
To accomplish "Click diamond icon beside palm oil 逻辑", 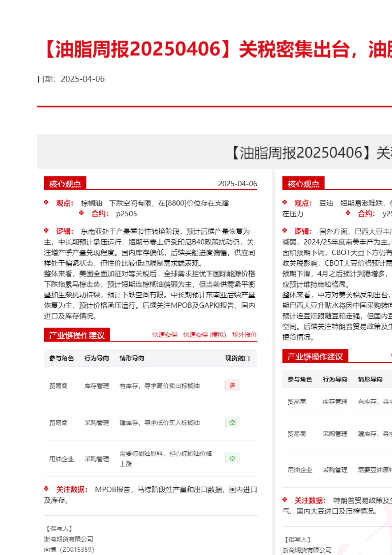I will [x=46, y=231].
